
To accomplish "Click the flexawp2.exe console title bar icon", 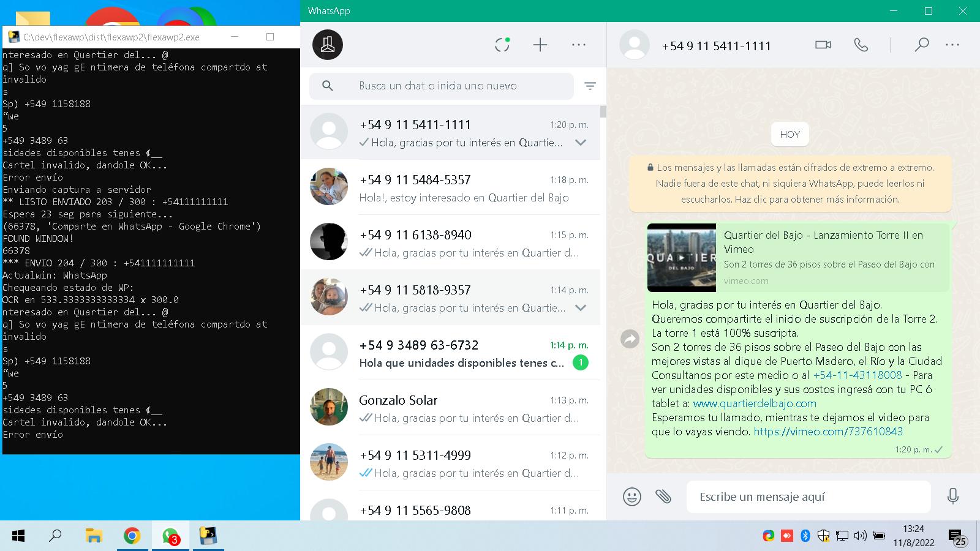I will (13, 37).
